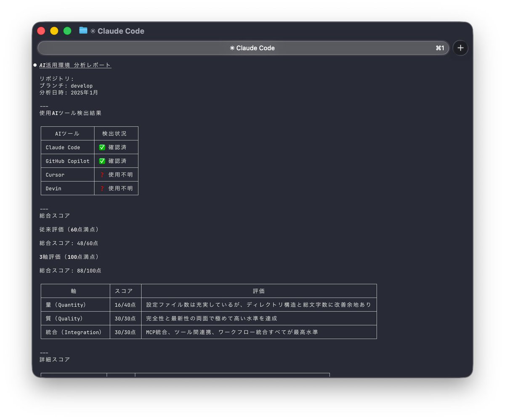
Task: Click the white bullet before report title
Action: tap(35, 65)
